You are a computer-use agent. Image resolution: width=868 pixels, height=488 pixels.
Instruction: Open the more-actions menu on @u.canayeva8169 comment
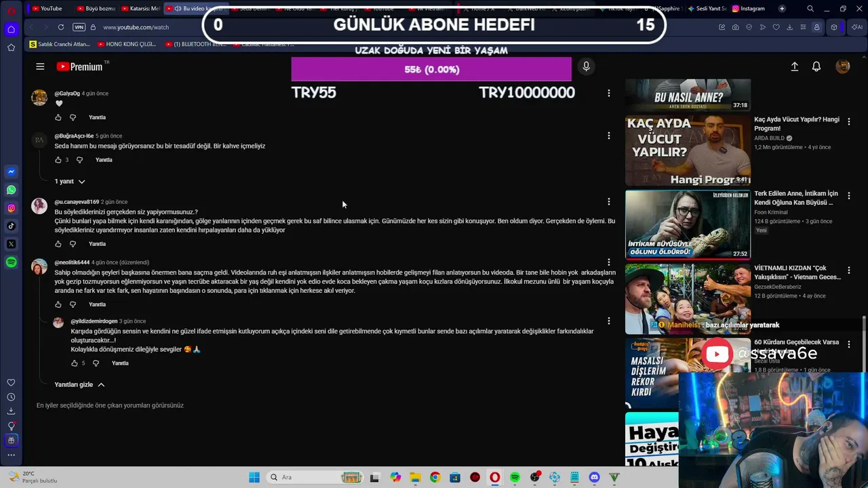[x=609, y=201]
